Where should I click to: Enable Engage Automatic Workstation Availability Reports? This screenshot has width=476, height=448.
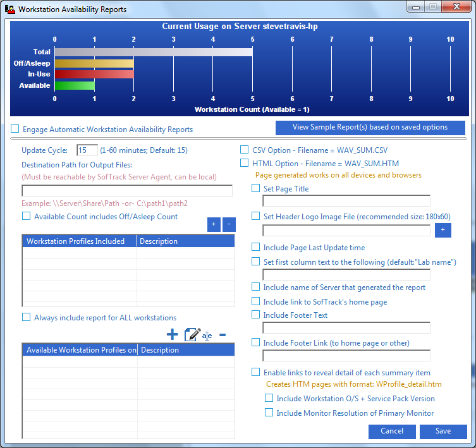(15, 129)
